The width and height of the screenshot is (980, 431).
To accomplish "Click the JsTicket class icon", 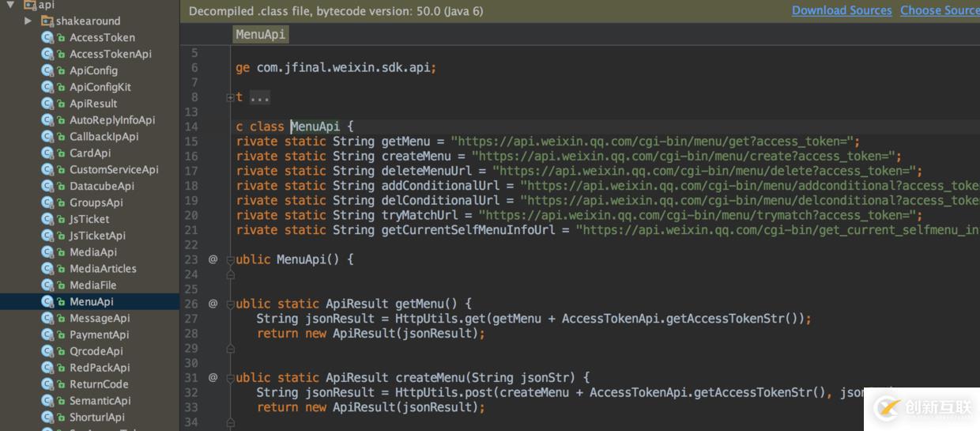I will click(x=47, y=219).
